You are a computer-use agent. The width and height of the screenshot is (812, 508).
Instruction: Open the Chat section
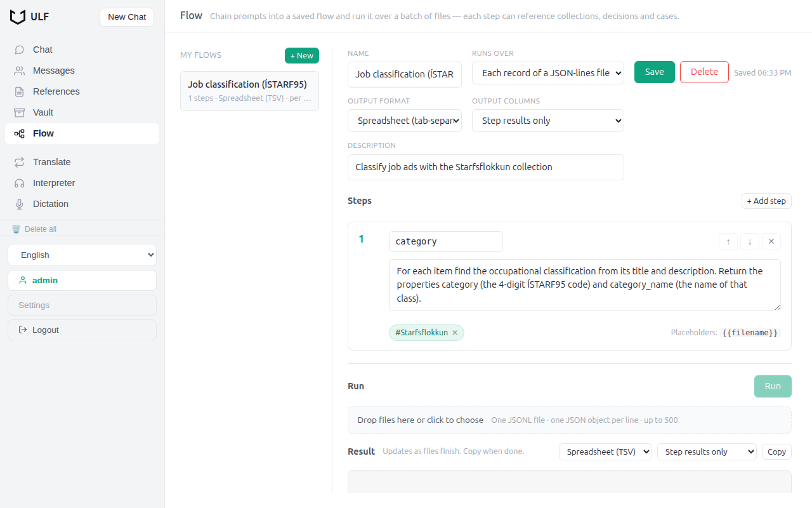(82, 50)
